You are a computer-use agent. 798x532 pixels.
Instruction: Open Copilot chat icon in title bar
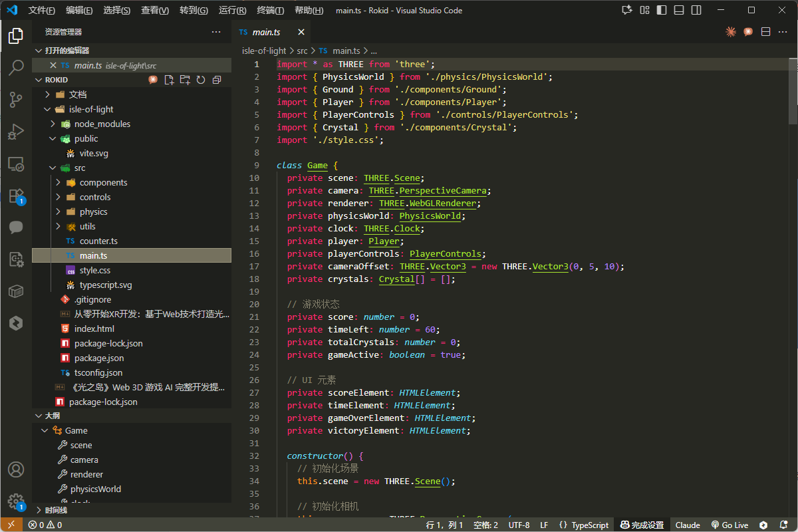click(x=626, y=11)
